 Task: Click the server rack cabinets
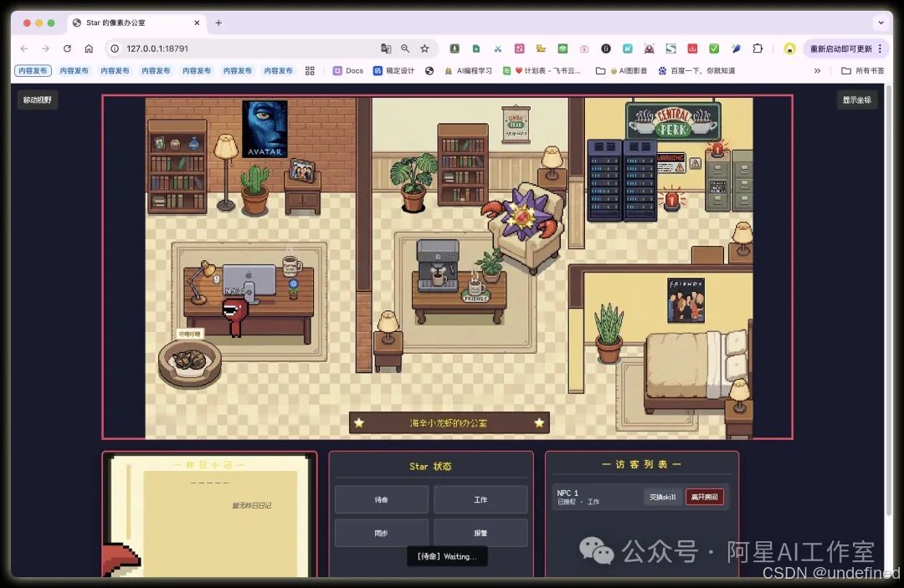click(x=622, y=180)
